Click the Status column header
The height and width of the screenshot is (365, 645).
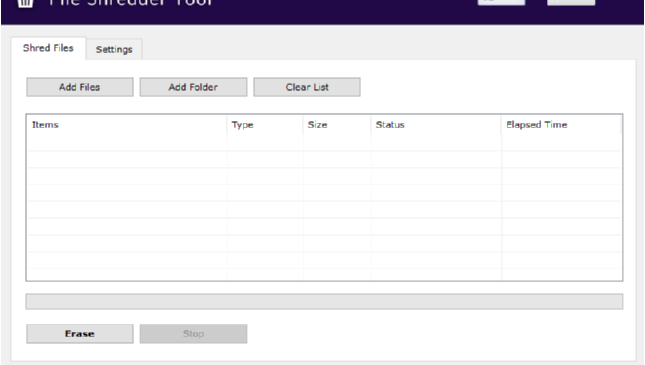[436, 125]
